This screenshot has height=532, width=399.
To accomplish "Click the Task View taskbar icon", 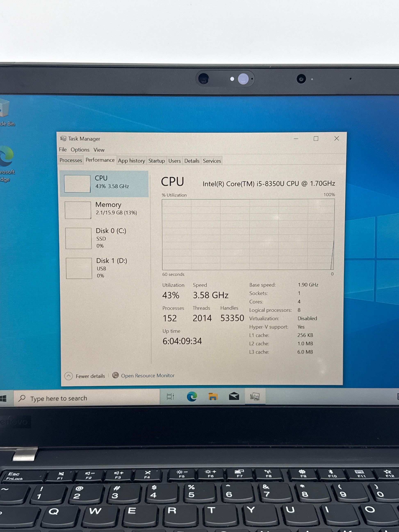I will 170,397.
